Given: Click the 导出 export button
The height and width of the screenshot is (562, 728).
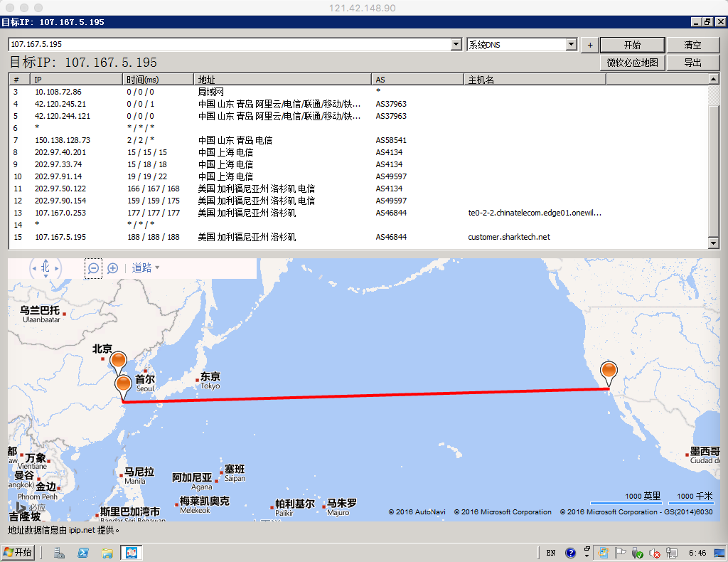Looking at the screenshot, I should (692, 63).
